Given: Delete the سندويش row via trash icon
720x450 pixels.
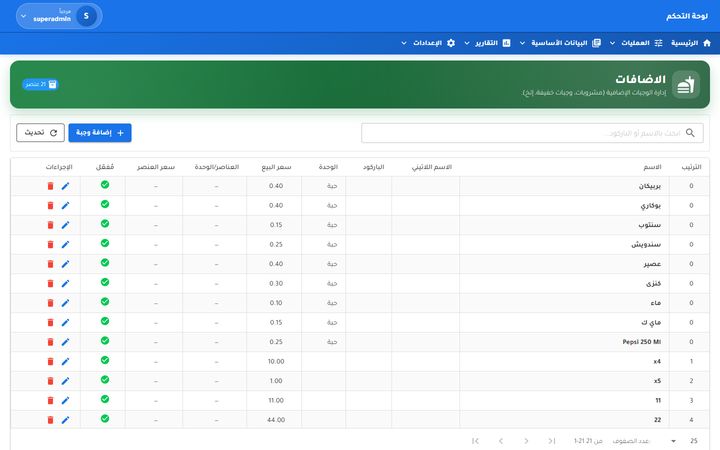Looking at the screenshot, I should coord(51,244).
